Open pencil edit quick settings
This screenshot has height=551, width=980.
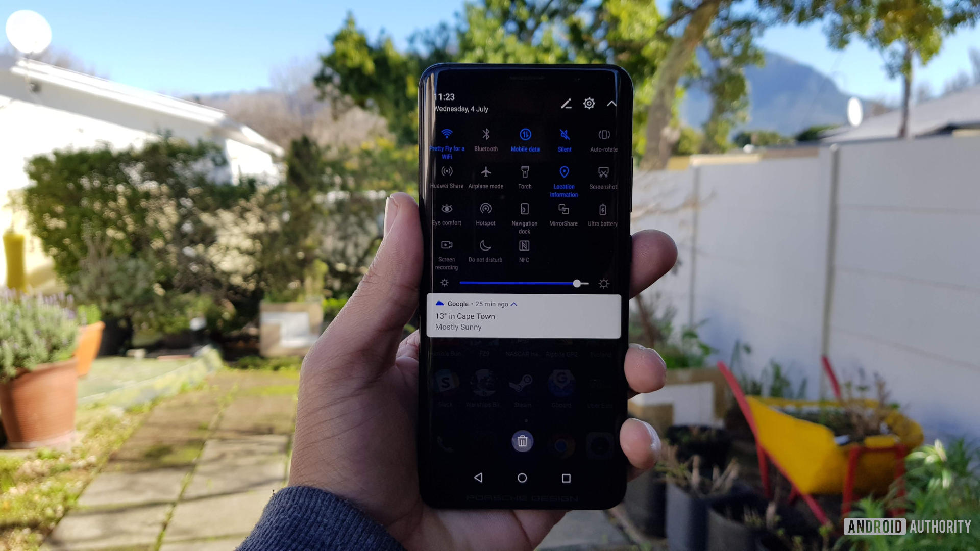tap(565, 104)
